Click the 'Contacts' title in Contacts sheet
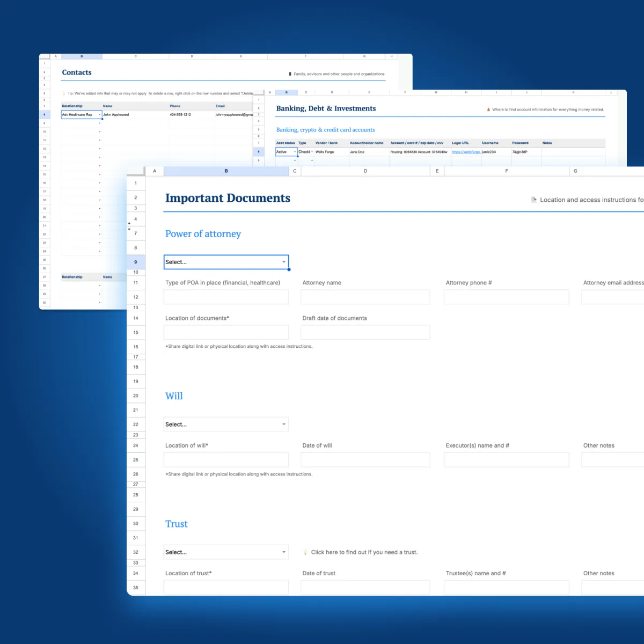644x644 pixels. pyautogui.click(x=77, y=72)
